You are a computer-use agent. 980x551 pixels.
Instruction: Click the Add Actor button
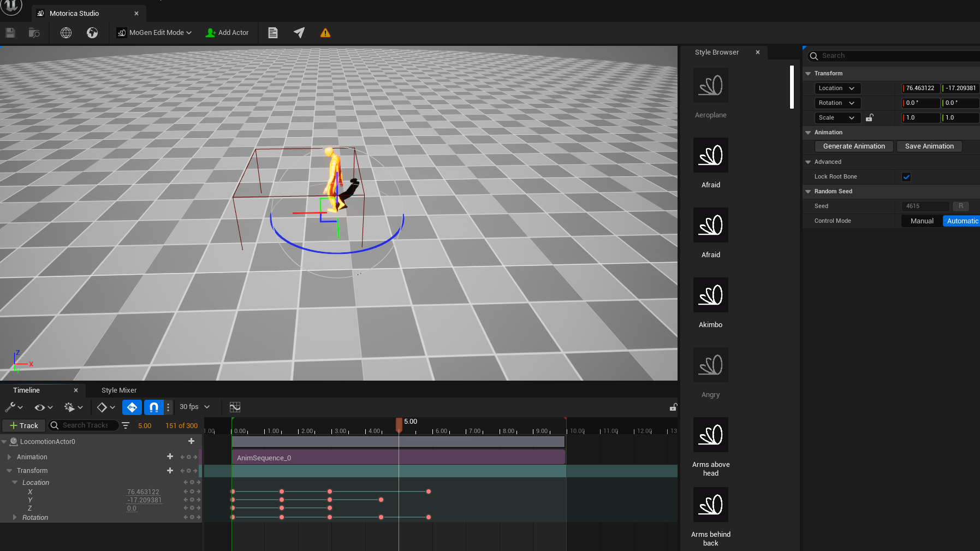(x=227, y=33)
